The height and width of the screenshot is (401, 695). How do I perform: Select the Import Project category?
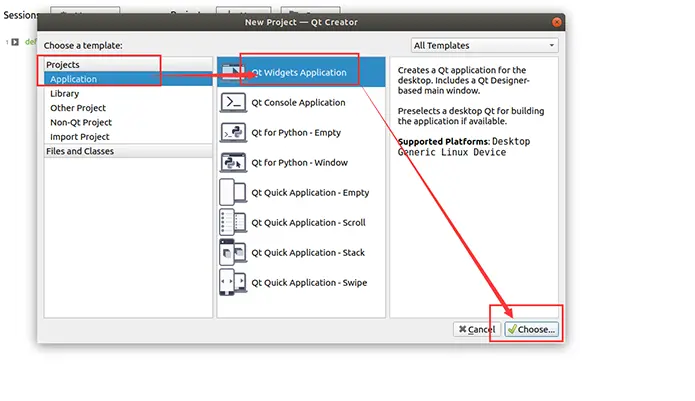[x=128, y=136]
